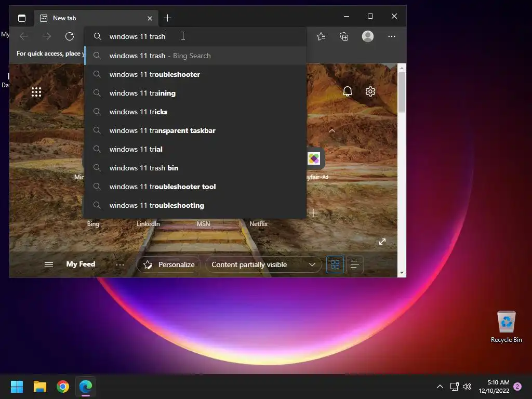Launch Google Chrome from taskbar
Image resolution: width=532 pixels, height=399 pixels.
point(63,387)
